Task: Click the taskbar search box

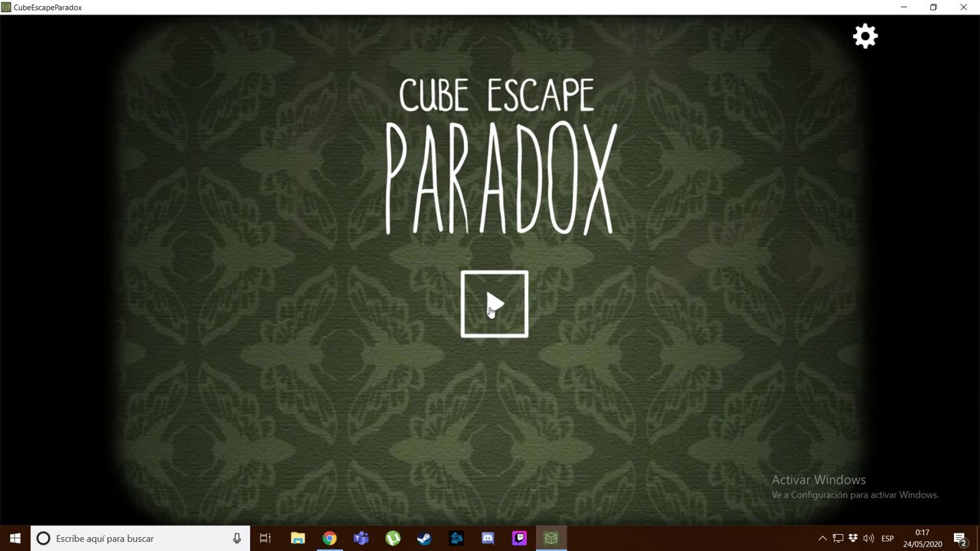Action: coord(139,539)
